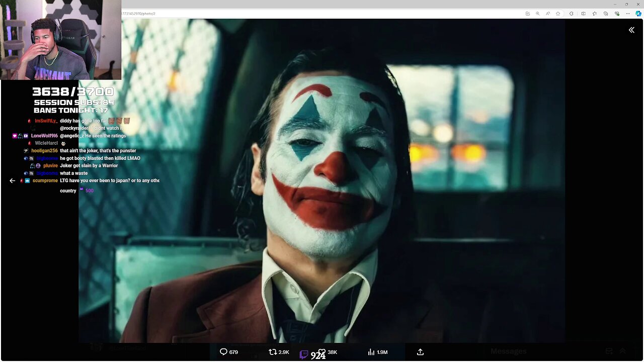View post analytics showing 1.9M views
The width and height of the screenshot is (644, 362).
tap(377, 352)
